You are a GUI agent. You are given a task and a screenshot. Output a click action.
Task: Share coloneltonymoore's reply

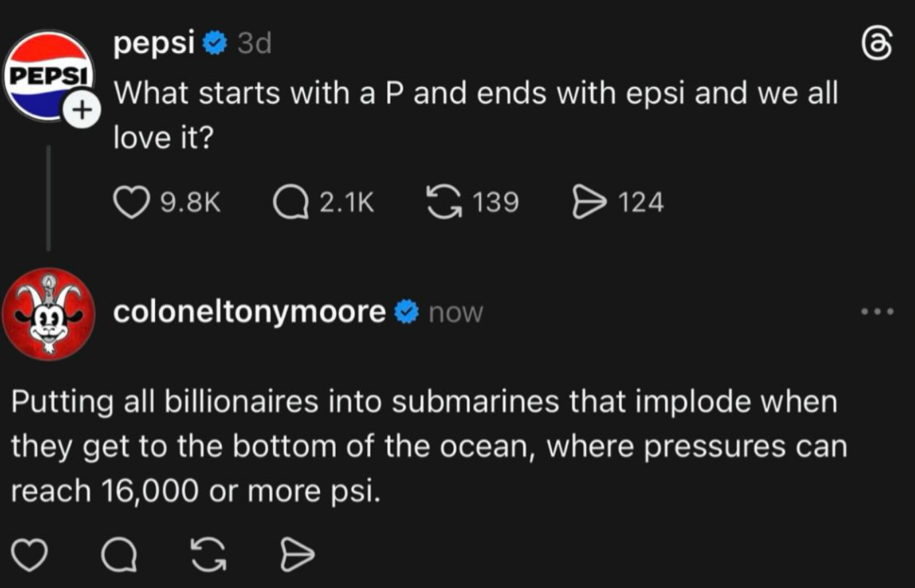[x=297, y=555]
